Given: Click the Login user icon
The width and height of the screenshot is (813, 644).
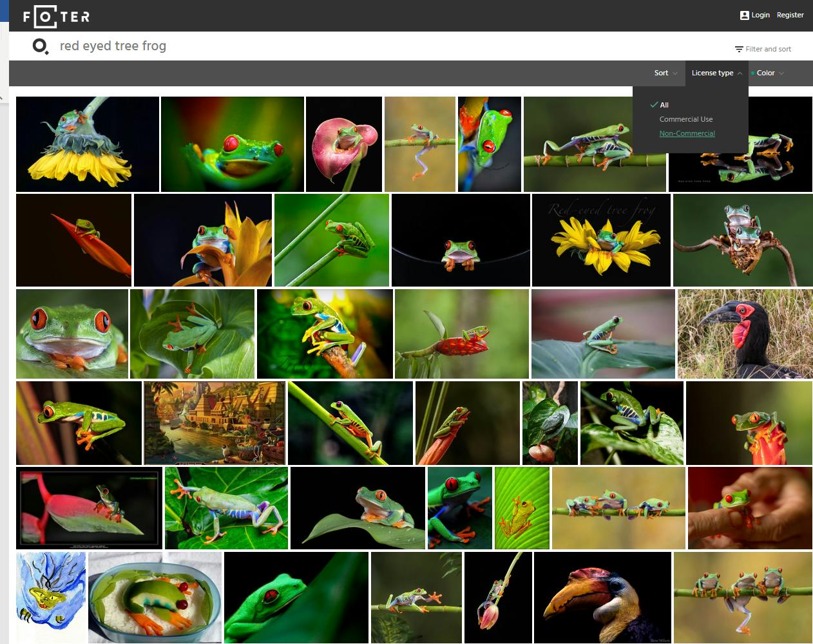Looking at the screenshot, I should tap(744, 15).
